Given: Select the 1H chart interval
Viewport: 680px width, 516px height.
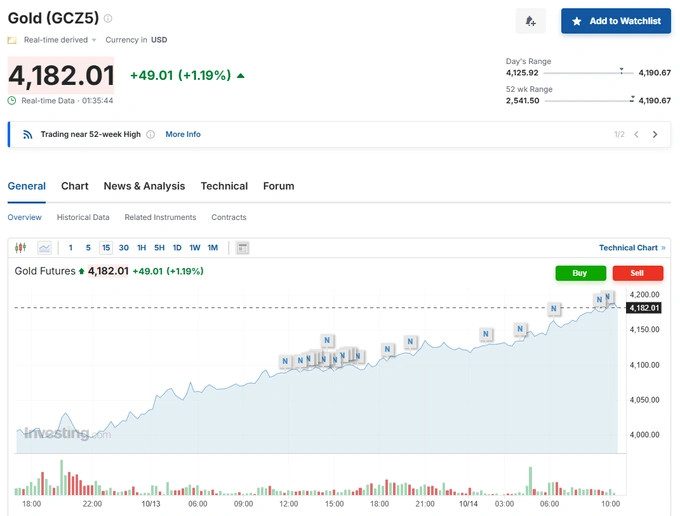Looking at the screenshot, I should point(141,248).
